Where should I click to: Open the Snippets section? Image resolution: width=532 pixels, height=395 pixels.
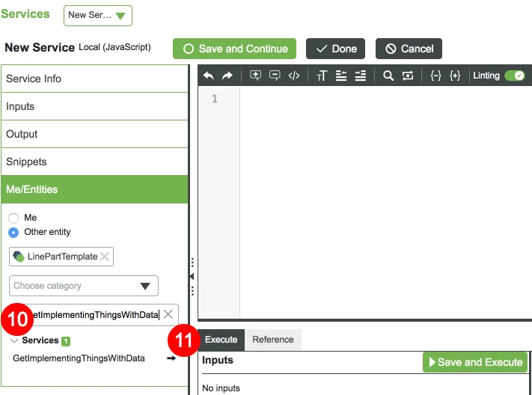coord(95,162)
